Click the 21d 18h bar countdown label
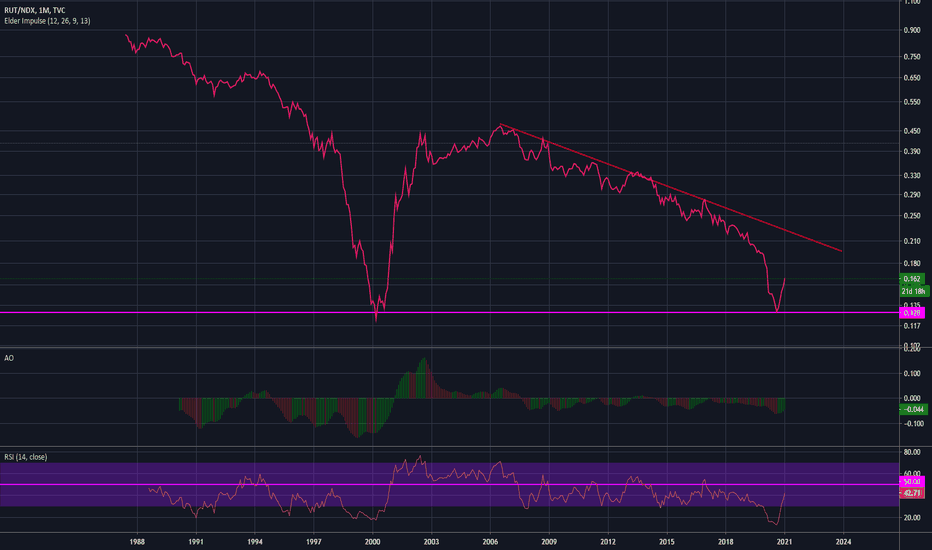This screenshot has height=550, width=932. click(914, 291)
